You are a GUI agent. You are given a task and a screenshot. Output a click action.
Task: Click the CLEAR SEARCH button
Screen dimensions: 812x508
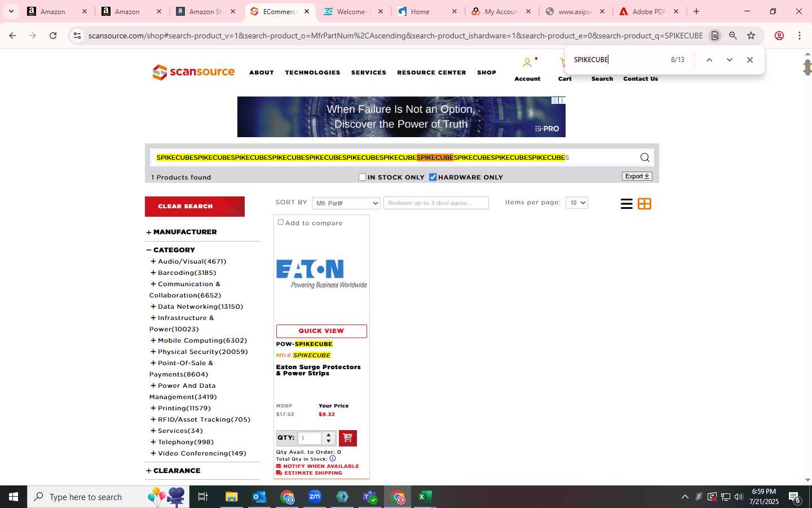coord(195,207)
